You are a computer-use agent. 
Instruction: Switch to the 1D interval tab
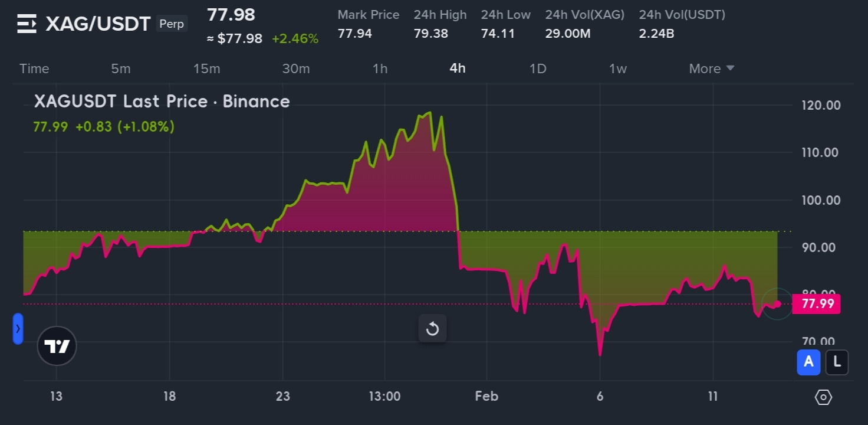[537, 68]
